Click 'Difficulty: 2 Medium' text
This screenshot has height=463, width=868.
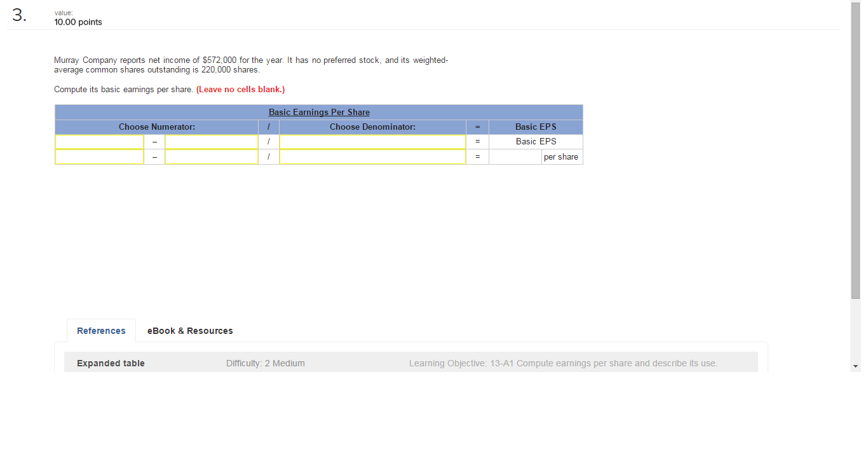(x=266, y=363)
